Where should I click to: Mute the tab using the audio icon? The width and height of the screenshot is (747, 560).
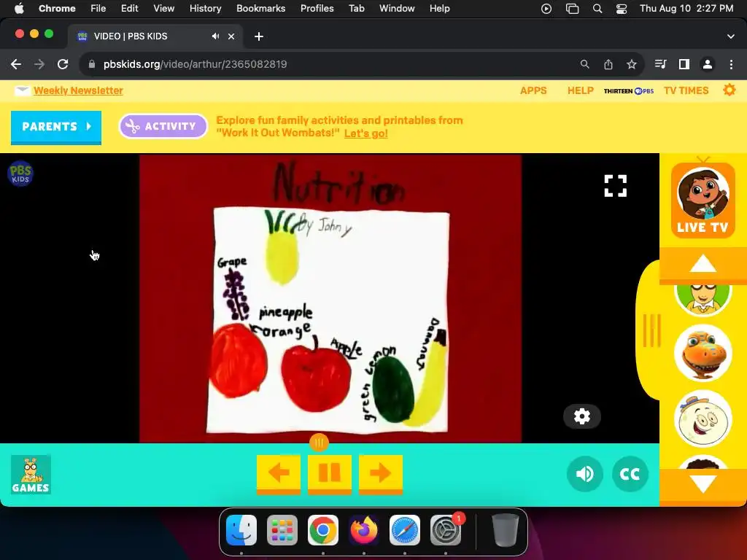coord(215,36)
